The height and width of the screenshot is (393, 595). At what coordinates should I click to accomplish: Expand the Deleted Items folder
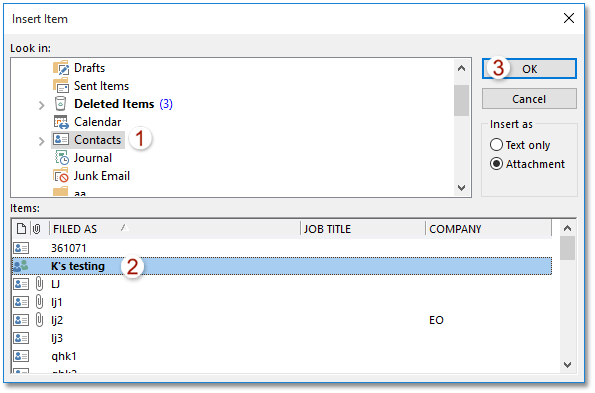pos(41,105)
